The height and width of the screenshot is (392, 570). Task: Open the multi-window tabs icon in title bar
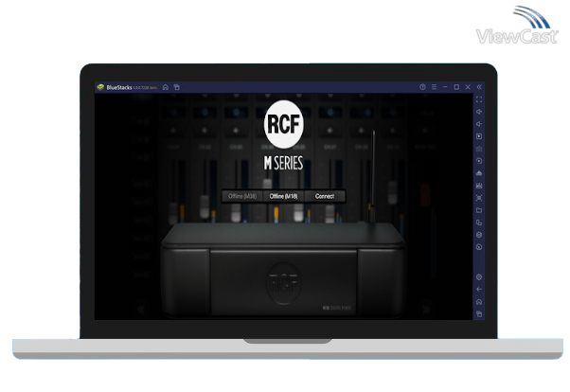(177, 87)
